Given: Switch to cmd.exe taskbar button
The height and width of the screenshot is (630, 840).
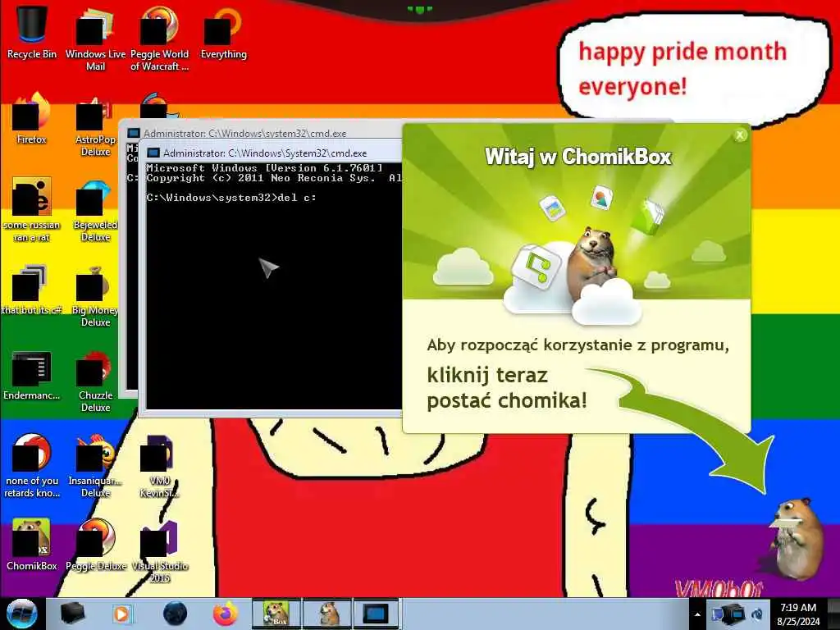Looking at the screenshot, I should pos(376,614).
